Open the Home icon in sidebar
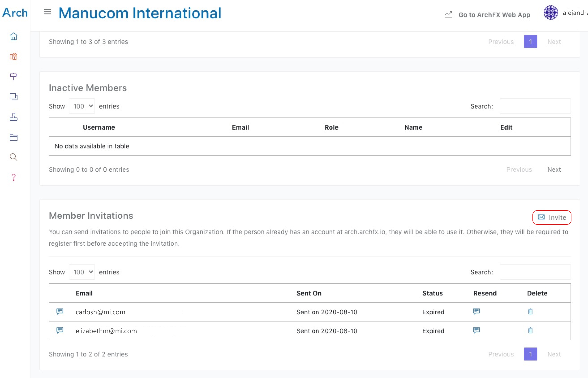 [x=13, y=36]
